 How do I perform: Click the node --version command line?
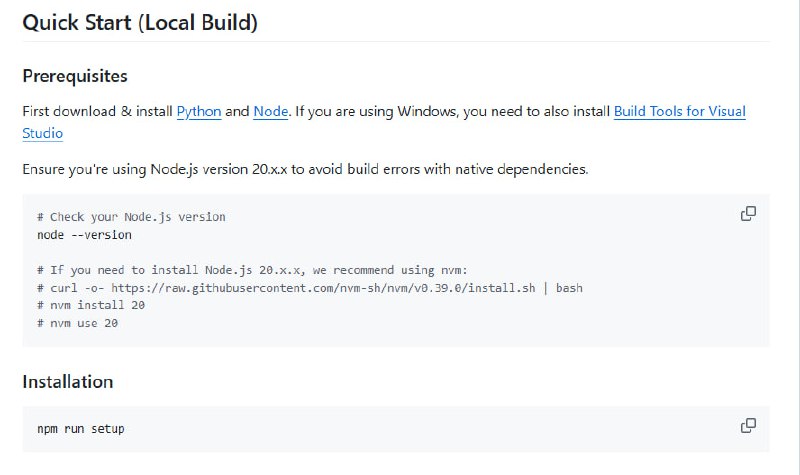[84, 235]
